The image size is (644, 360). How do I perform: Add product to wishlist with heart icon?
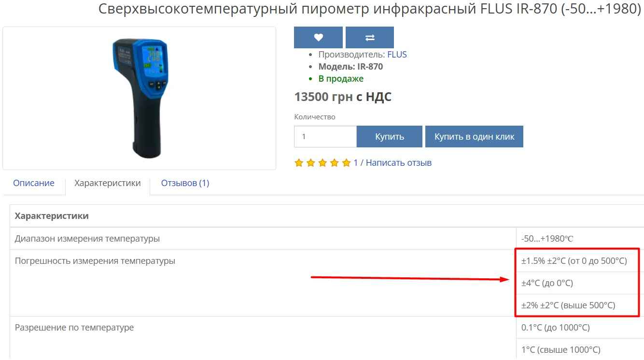click(x=318, y=37)
